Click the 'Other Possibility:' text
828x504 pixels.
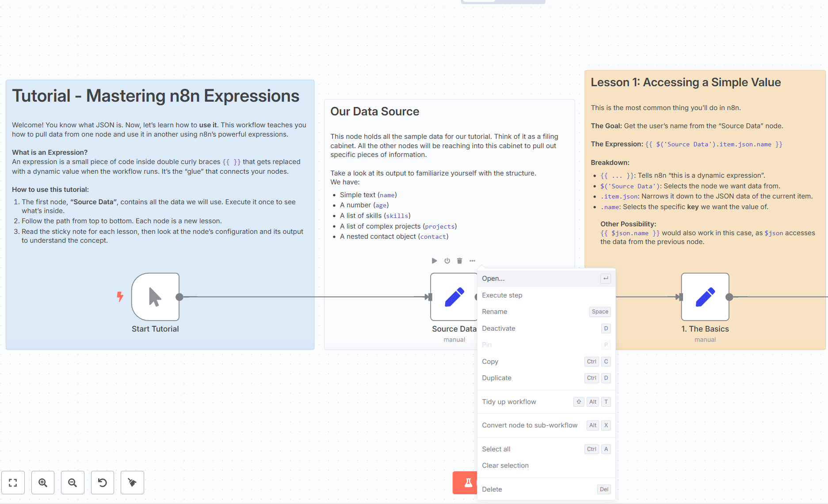click(628, 224)
